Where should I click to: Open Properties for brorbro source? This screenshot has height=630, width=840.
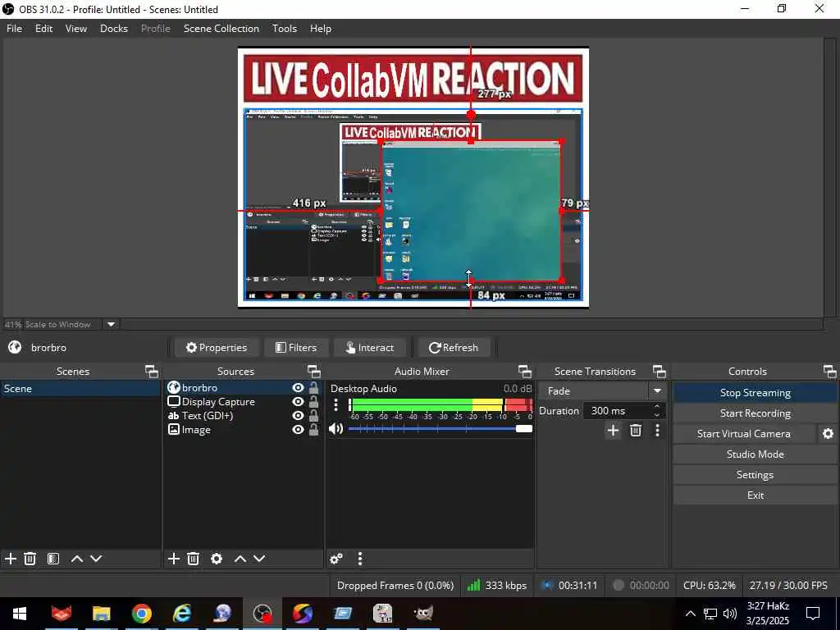pyautogui.click(x=217, y=348)
